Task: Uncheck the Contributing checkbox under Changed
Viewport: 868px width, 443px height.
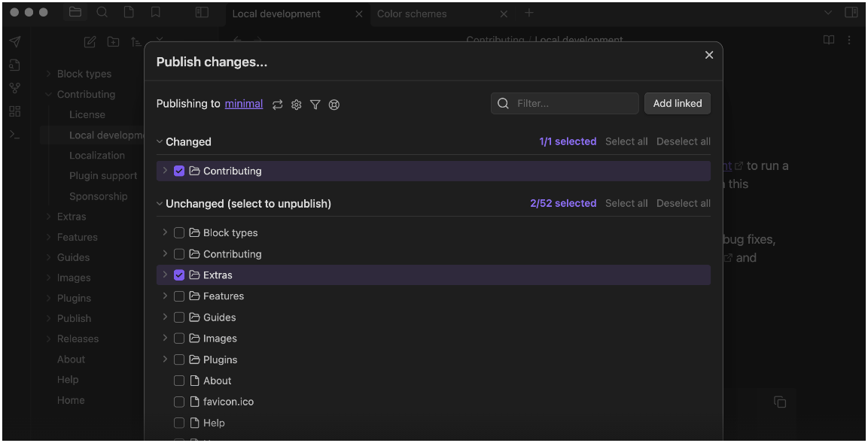Action: pos(179,171)
